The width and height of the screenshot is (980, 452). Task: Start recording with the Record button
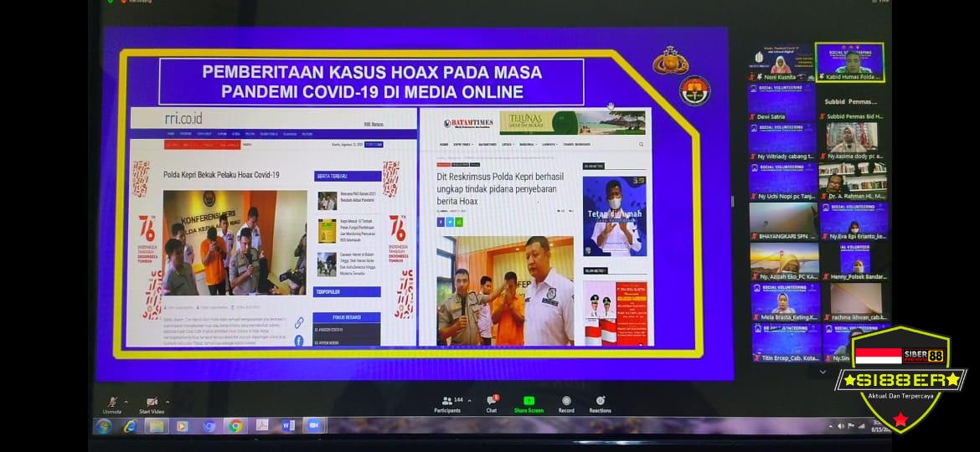[566, 403]
